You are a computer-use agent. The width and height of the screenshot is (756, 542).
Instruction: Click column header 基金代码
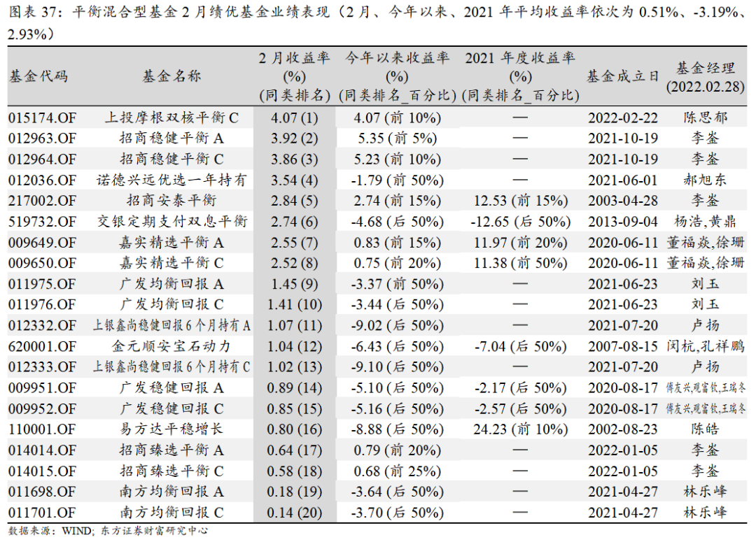tap(38, 77)
